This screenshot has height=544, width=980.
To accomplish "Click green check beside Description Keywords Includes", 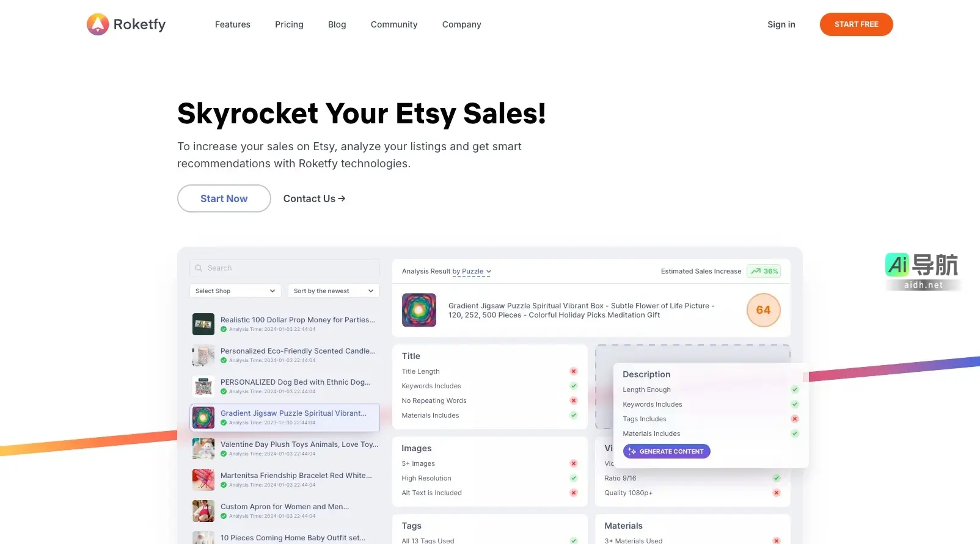I will coord(795,404).
